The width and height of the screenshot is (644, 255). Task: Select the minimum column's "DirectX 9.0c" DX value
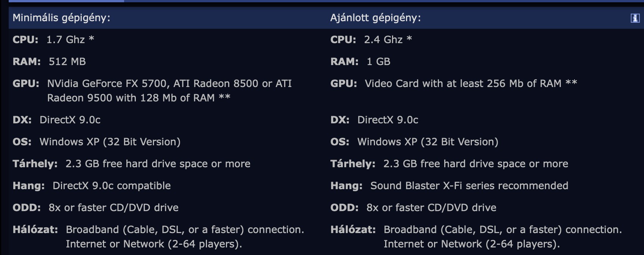pos(70,120)
